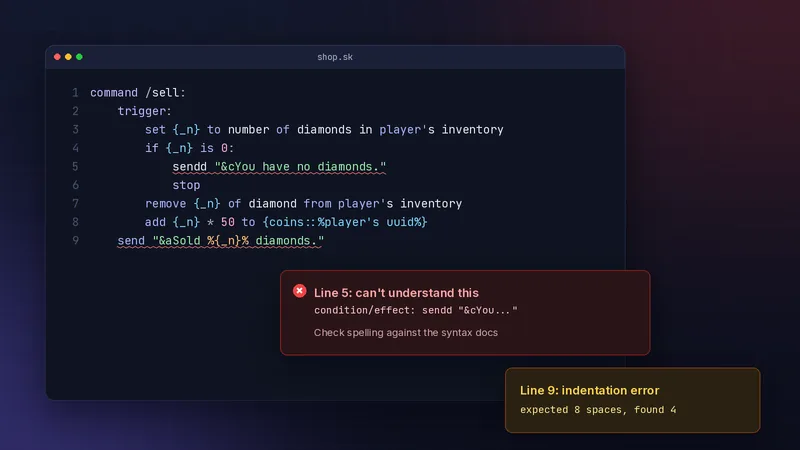Click the 'command /sell:' code line
Image resolution: width=800 pixels, height=450 pixels.
[138, 93]
